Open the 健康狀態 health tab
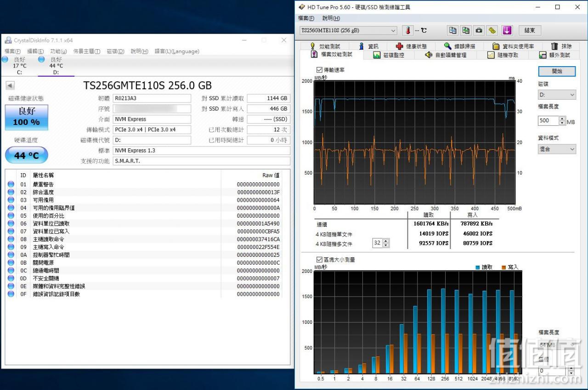The image size is (588, 390). [x=412, y=46]
